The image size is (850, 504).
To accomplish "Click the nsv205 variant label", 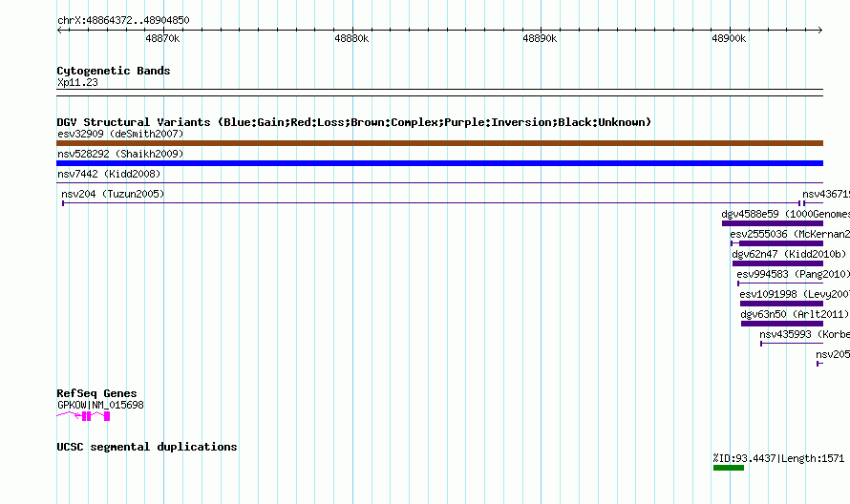I will (x=833, y=354).
